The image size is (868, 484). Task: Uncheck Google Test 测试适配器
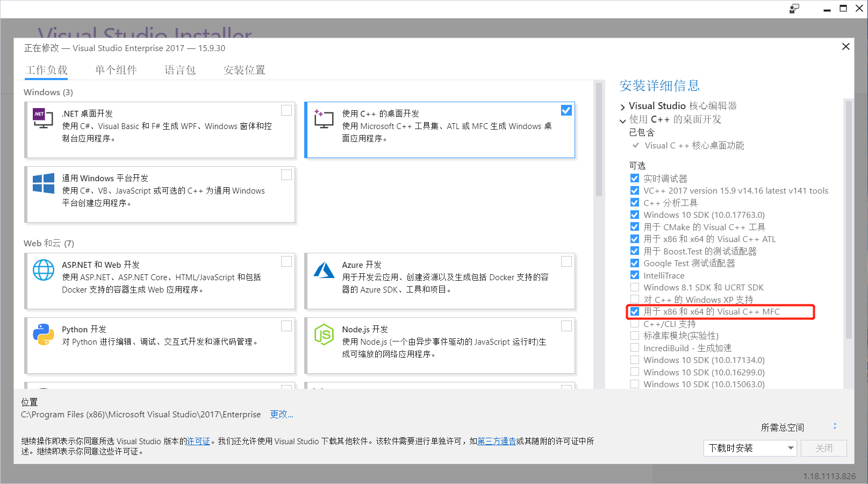635,263
